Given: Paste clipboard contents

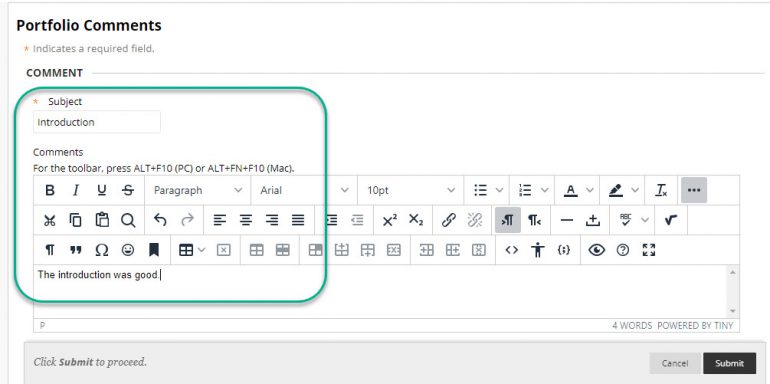Looking at the screenshot, I should [102, 220].
